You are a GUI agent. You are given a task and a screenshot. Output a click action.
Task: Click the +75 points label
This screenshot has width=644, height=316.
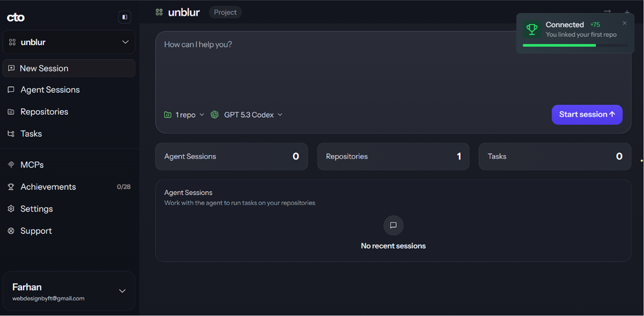pyautogui.click(x=595, y=25)
